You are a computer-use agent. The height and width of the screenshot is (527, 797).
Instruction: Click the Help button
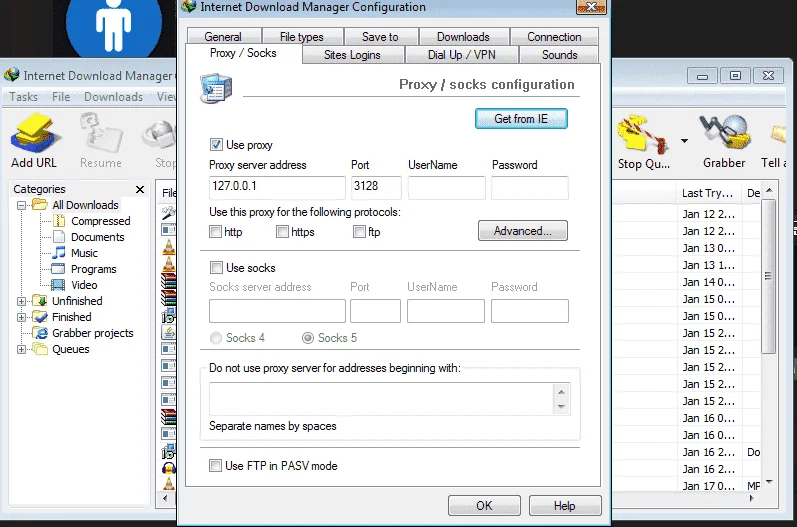(x=565, y=506)
